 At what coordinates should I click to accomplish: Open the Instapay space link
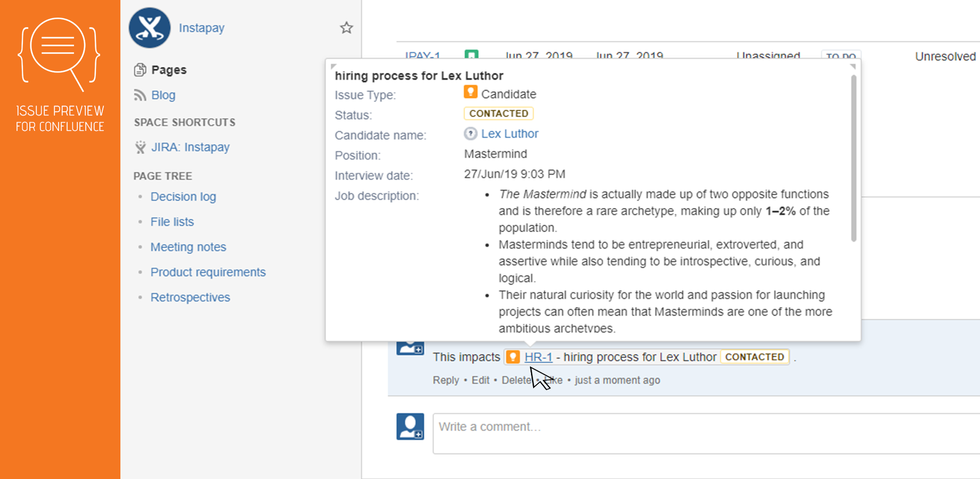[x=201, y=28]
